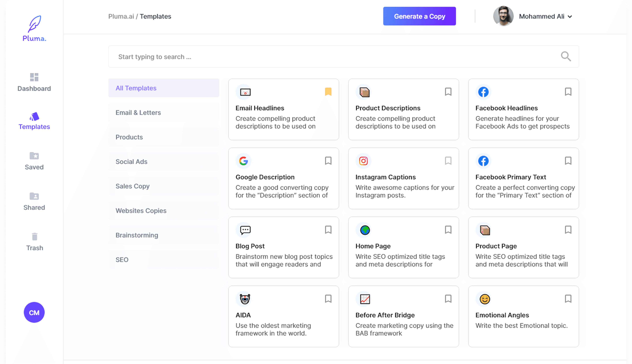632x364 pixels.
Task: Toggle bookmark on Blog Post template
Action: pyautogui.click(x=328, y=230)
